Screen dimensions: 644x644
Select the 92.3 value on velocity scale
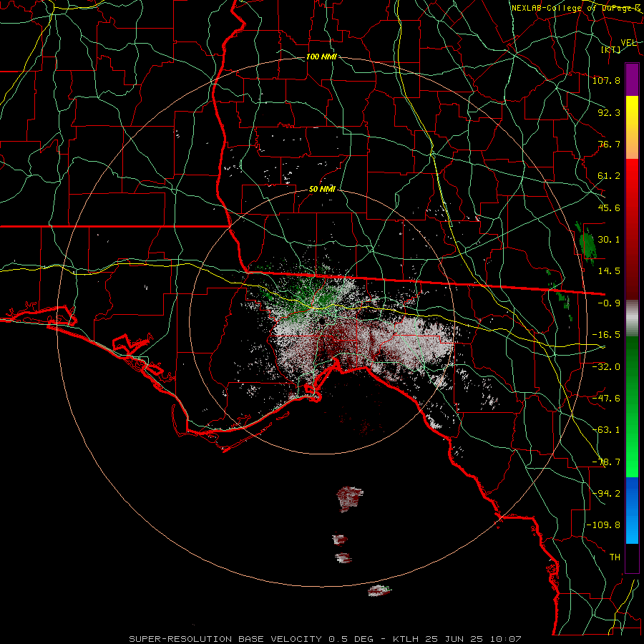(x=609, y=112)
